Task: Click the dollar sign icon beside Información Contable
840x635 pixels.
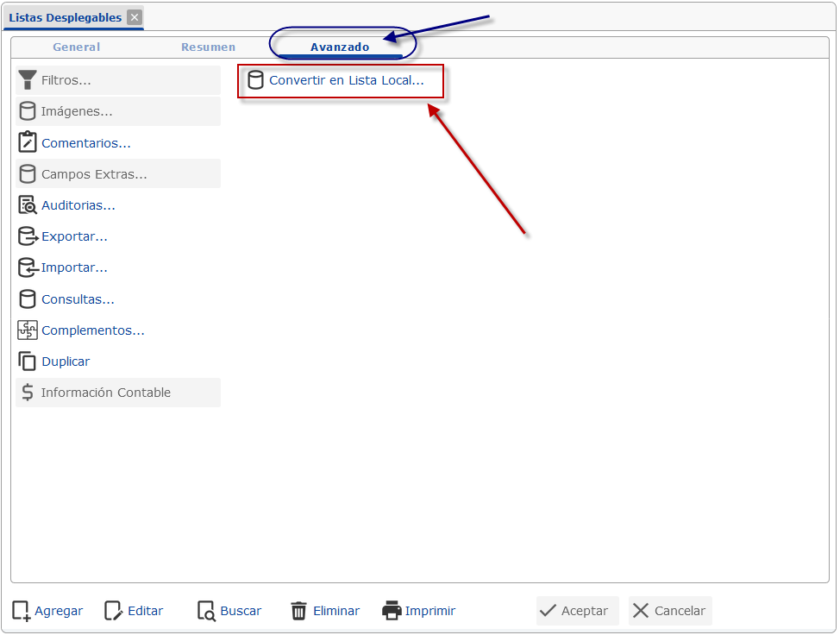Action: pyautogui.click(x=28, y=393)
